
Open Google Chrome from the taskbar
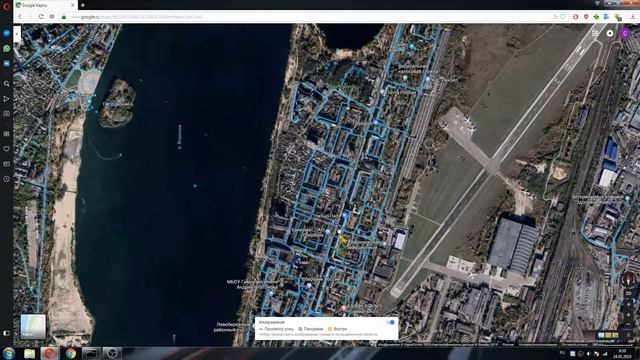pyautogui.click(x=71, y=353)
